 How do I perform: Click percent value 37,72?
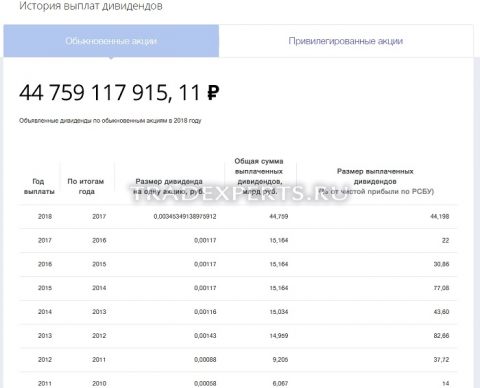click(441, 360)
